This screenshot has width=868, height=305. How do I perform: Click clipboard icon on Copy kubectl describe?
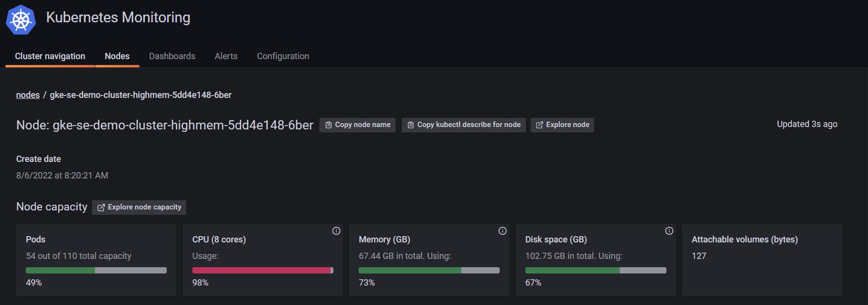tap(411, 125)
